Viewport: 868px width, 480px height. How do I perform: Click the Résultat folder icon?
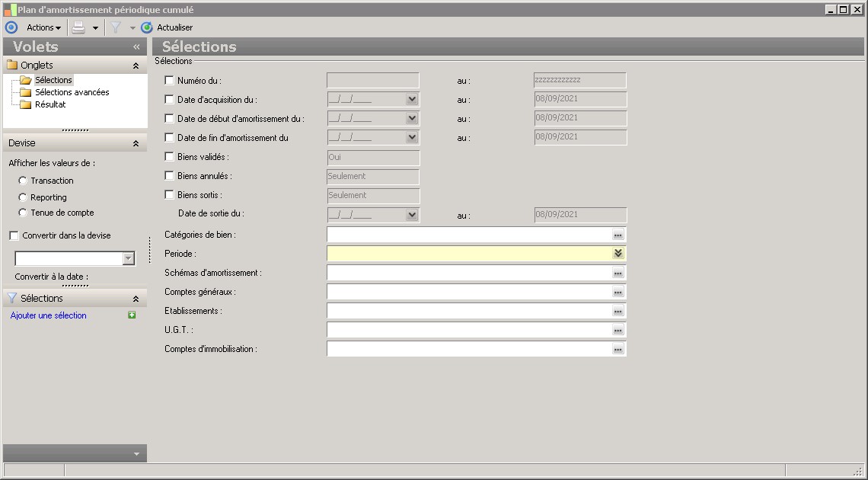[25, 104]
